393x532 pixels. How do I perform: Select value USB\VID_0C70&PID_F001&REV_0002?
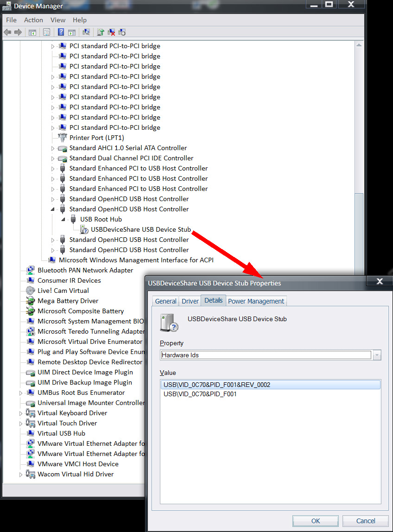pyautogui.click(x=270, y=385)
